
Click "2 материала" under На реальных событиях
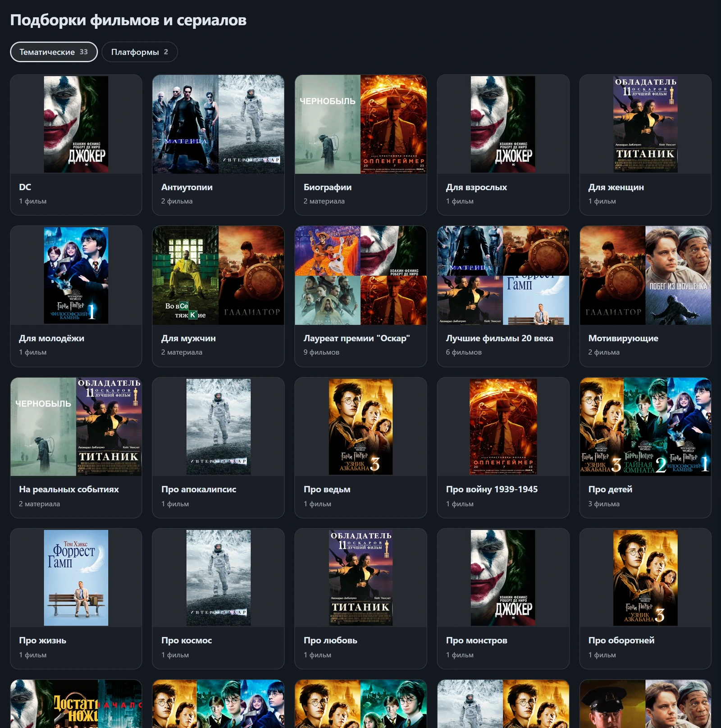click(39, 504)
